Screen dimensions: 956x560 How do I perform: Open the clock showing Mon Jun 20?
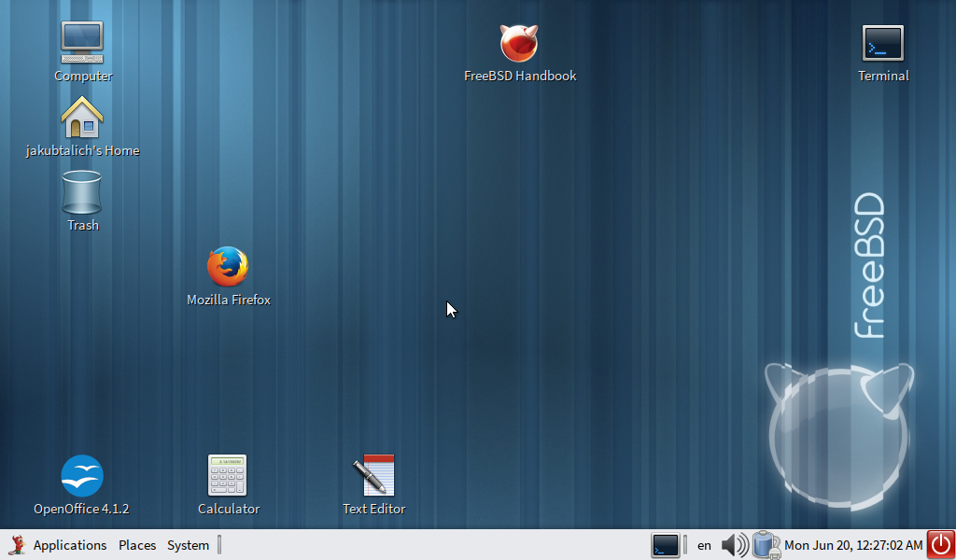coord(853,545)
